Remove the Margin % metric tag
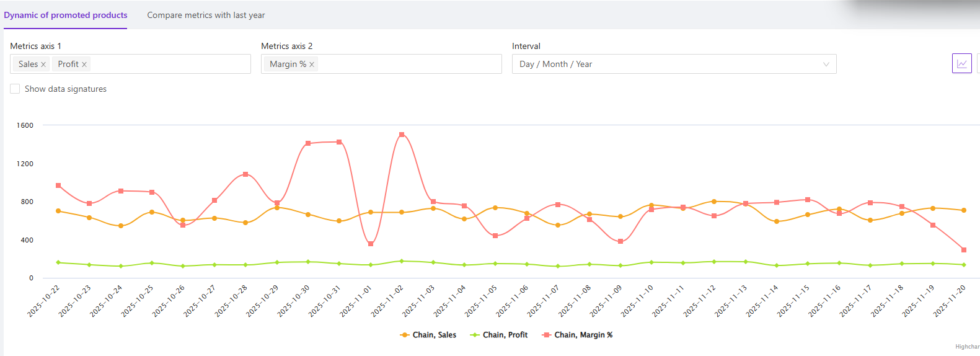This screenshot has width=980, height=356. (312, 65)
